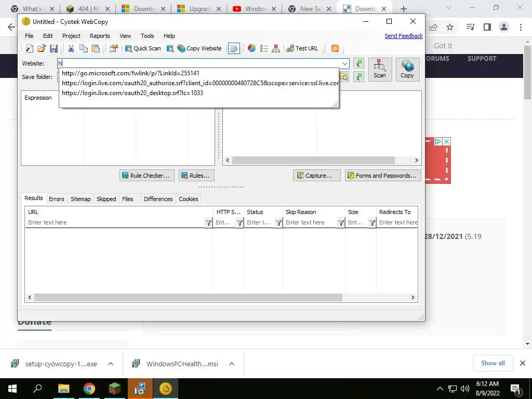Open the View menu

pos(125,36)
